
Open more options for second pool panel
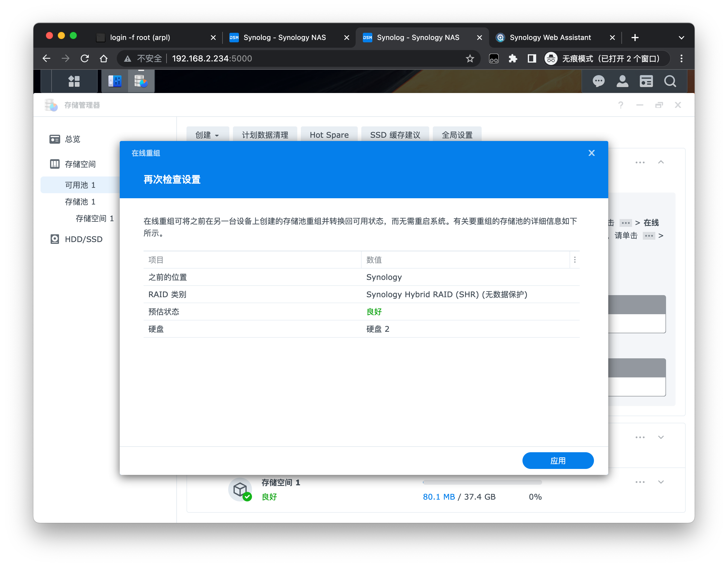(x=640, y=437)
